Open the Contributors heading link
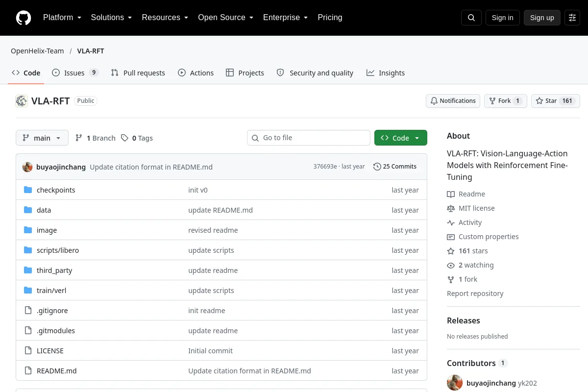Viewport: 588px width, 392px height. (477, 363)
